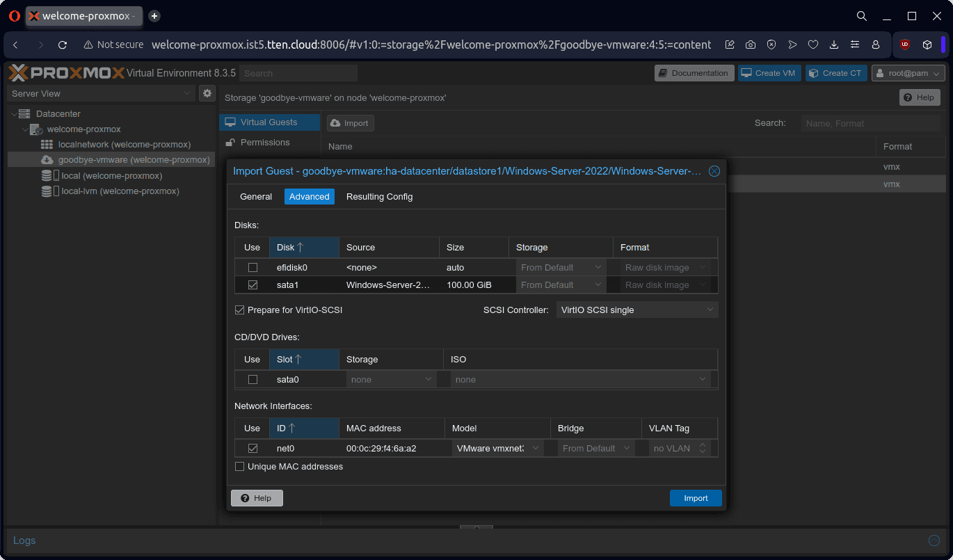
Task: Open a new browser tab
Action: pos(154,16)
